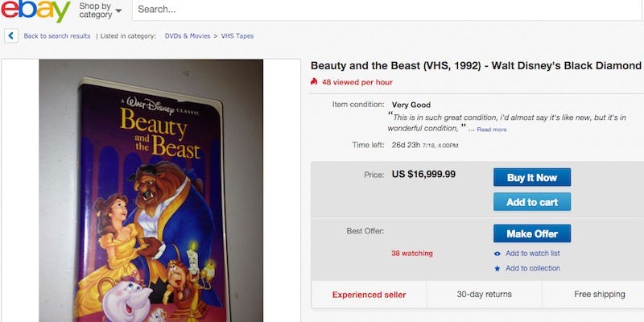Image resolution: width=644 pixels, height=322 pixels.
Task: Click the Free shipping info
Action: (600, 295)
